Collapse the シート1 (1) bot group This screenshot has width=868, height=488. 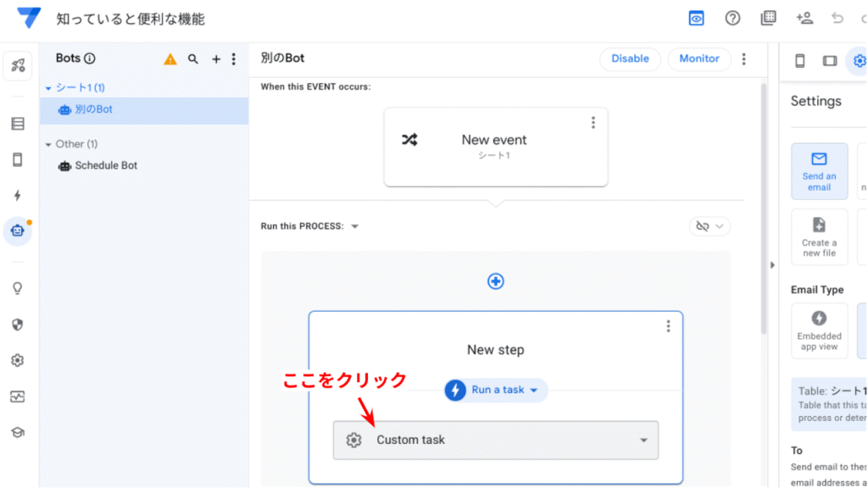pos(48,88)
